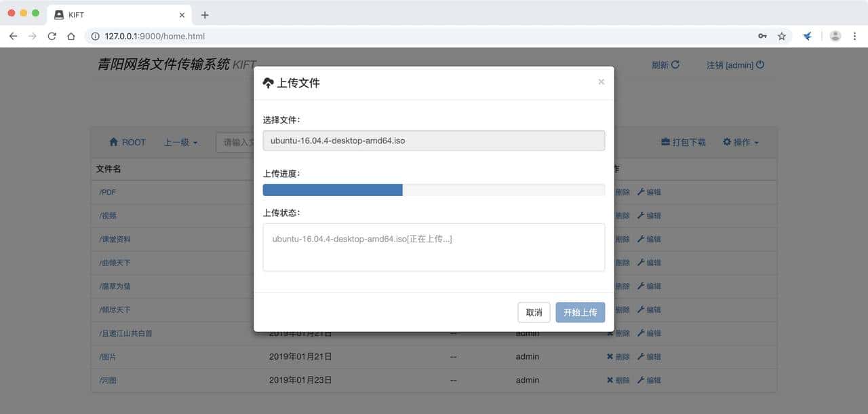The height and width of the screenshot is (414, 868).
Task: Click 取消 to cancel the upload
Action: pos(534,312)
